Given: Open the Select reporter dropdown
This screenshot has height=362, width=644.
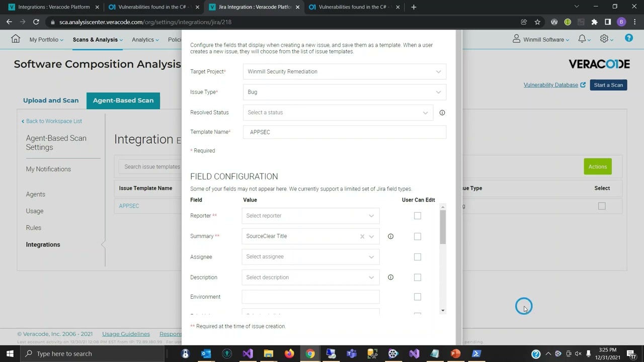Looking at the screenshot, I should coord(310,216).
